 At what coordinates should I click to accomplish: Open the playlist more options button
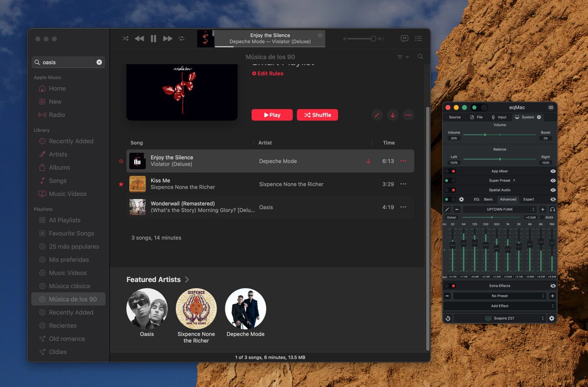408,115
